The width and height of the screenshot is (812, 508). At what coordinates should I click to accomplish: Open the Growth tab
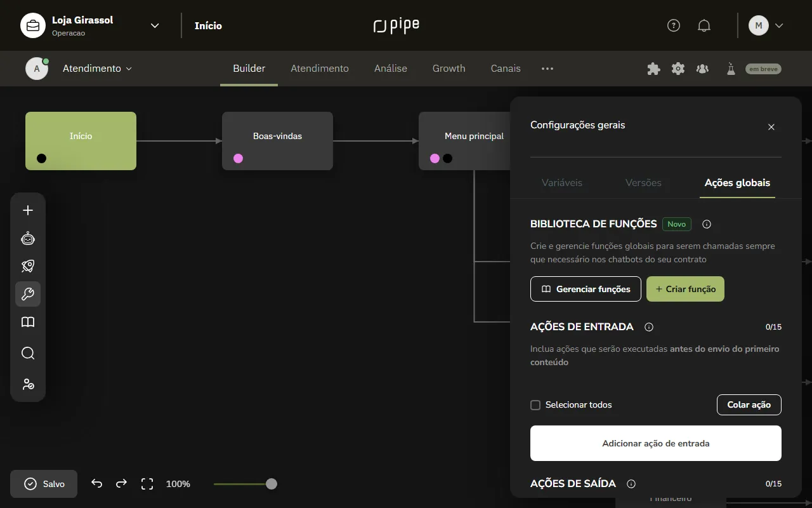coord(449,69)
